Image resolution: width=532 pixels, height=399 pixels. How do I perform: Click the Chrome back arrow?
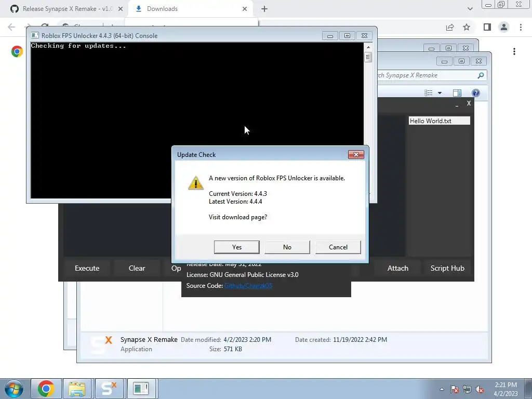pyautogui.click(x=11, y=27)
